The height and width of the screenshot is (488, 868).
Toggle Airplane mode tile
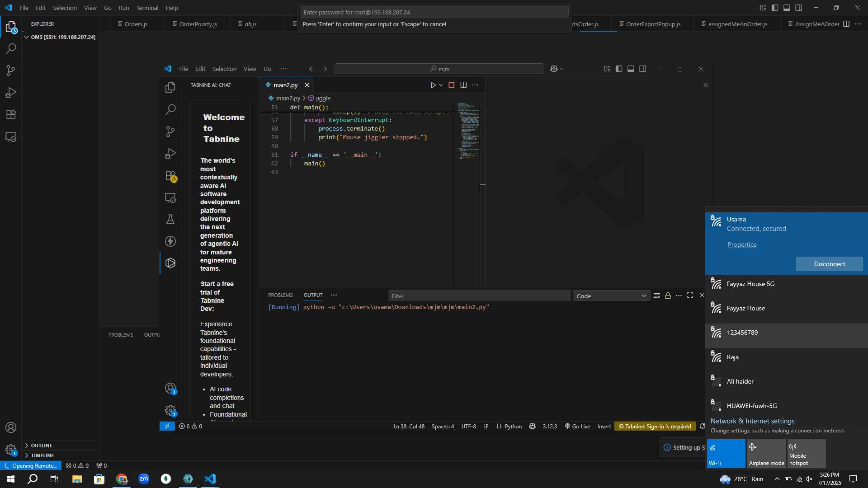(x=766, y=454)
